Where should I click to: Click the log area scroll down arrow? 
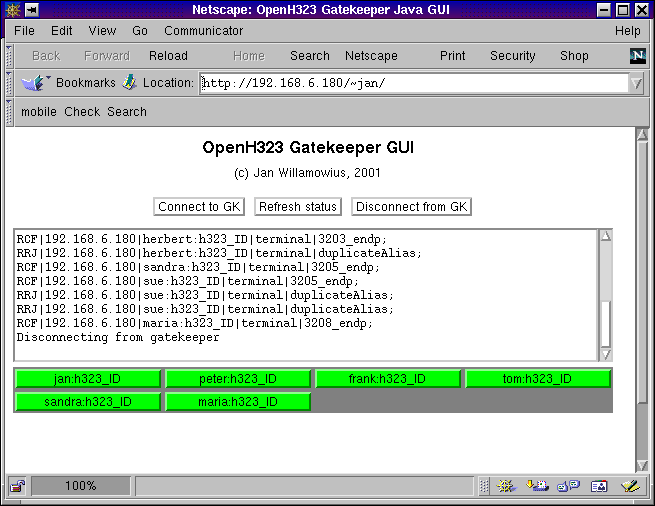pos(606,354)
